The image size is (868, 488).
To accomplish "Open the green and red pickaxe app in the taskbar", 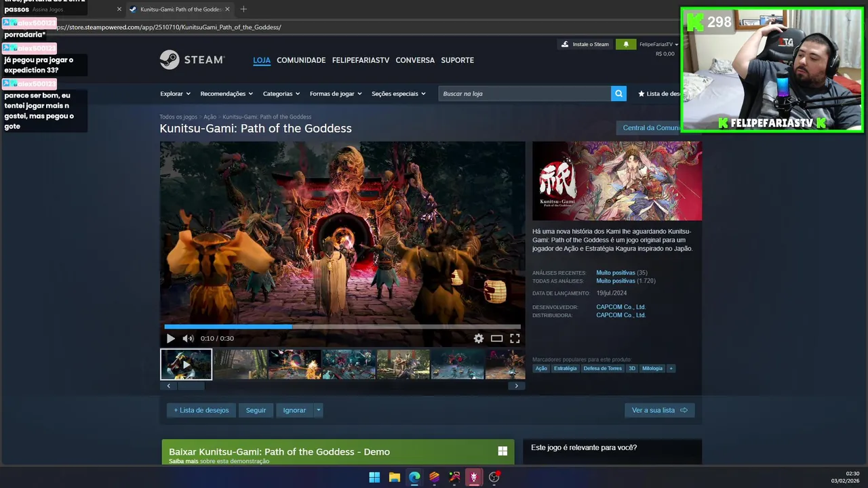I will [454, 477].
